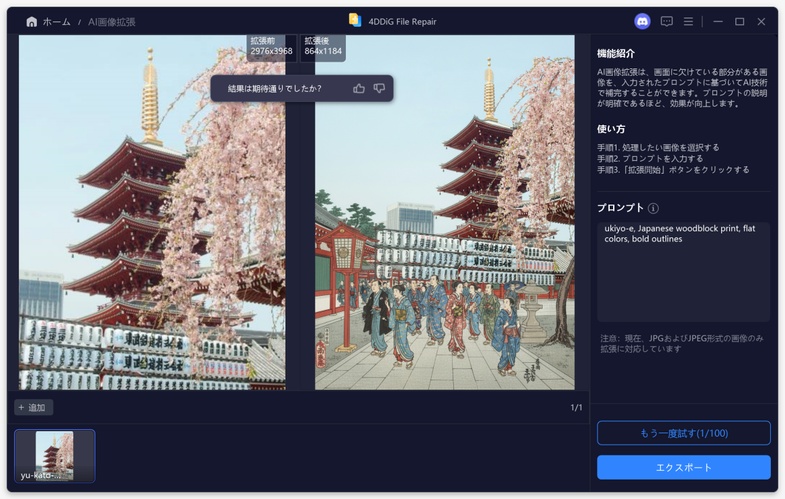Click the 4DDiG File Repair logo icon

[355, 20]
